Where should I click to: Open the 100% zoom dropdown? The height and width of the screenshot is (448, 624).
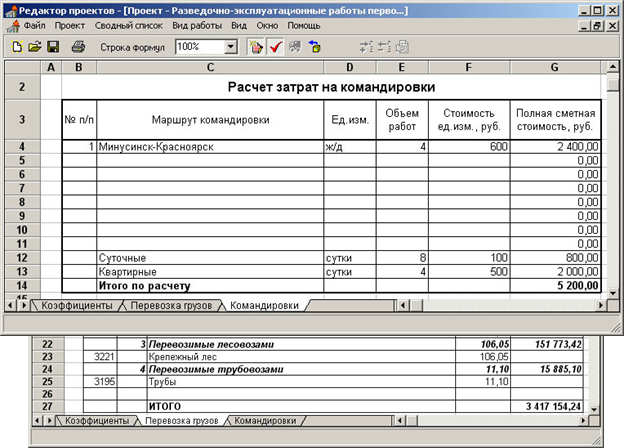point(230,47)
